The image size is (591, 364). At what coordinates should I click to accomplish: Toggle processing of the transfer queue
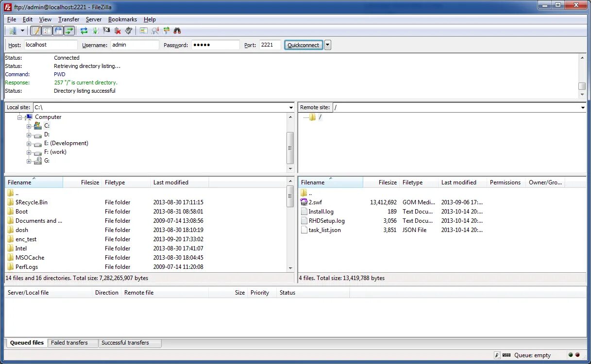(x=95, y=31)
